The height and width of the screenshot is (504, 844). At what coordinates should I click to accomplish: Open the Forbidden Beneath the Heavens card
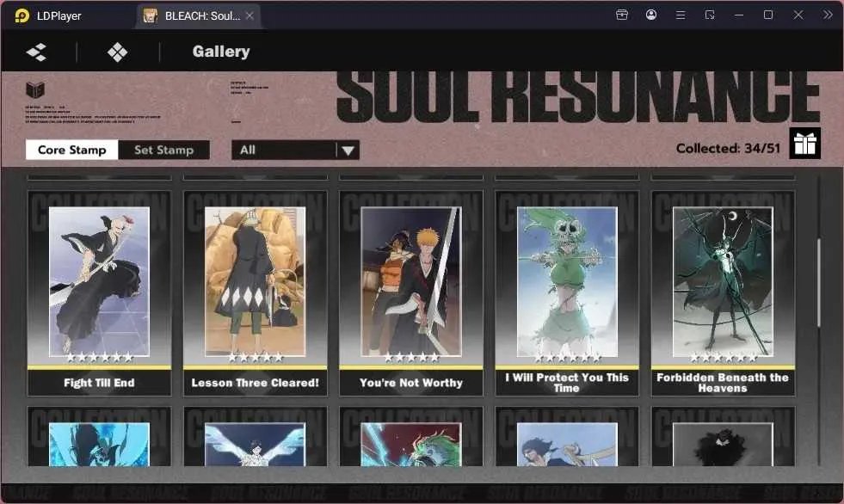[723, 293]
